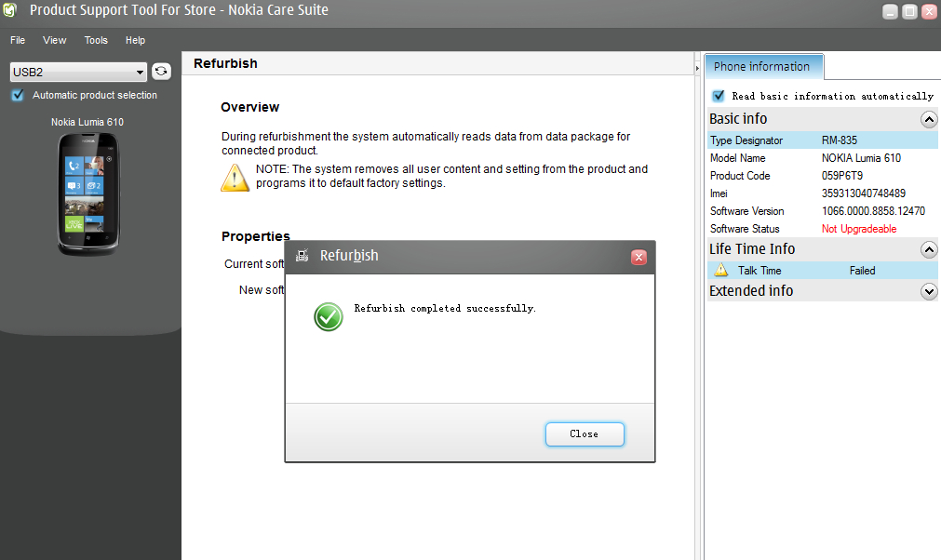Click the Properties heading
The width and height of the screenshot is (941, 560).
256,235
